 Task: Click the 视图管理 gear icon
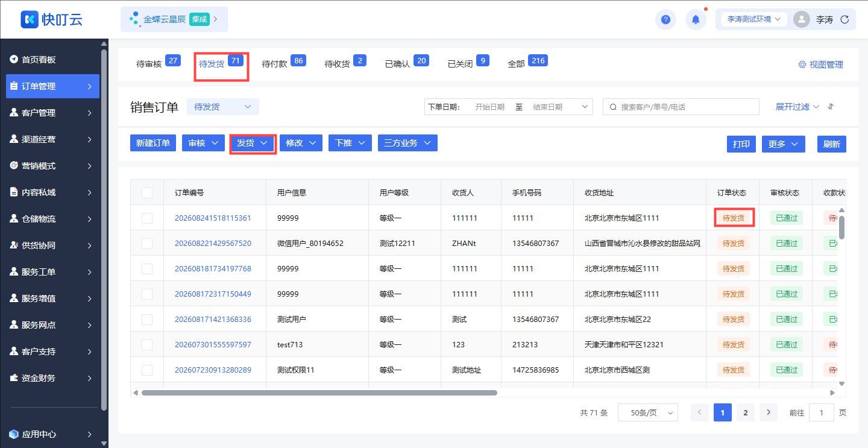click(802, 65)
